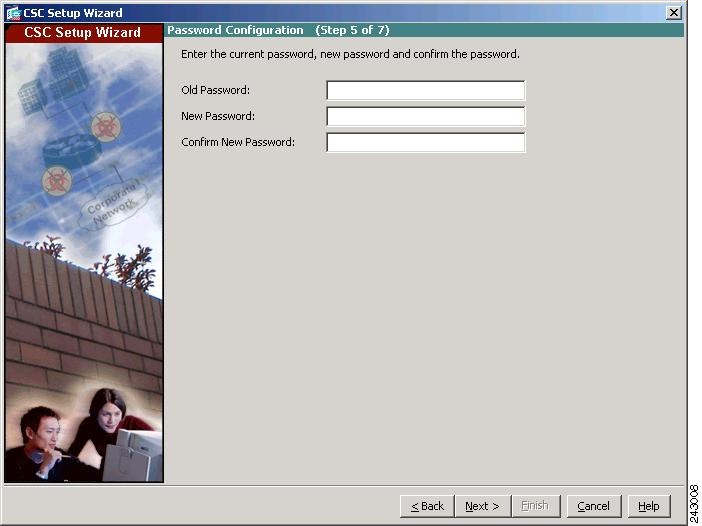Image resolution: width=702 pixels, height=526 pixels.
Task: Click the red CSC Setup Wizard banner
Action: (84, 33)
